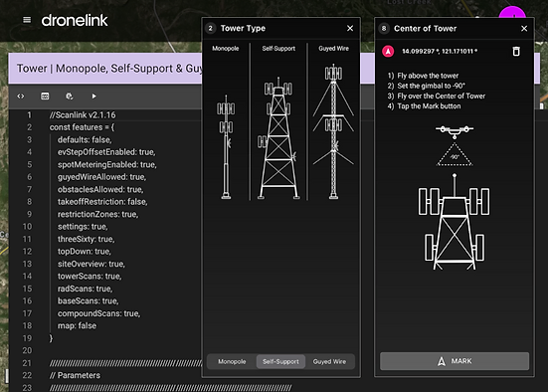Click code line 'evStepOffsetEnabled: true,'
The image size is (548, 392).
point(106,152)
